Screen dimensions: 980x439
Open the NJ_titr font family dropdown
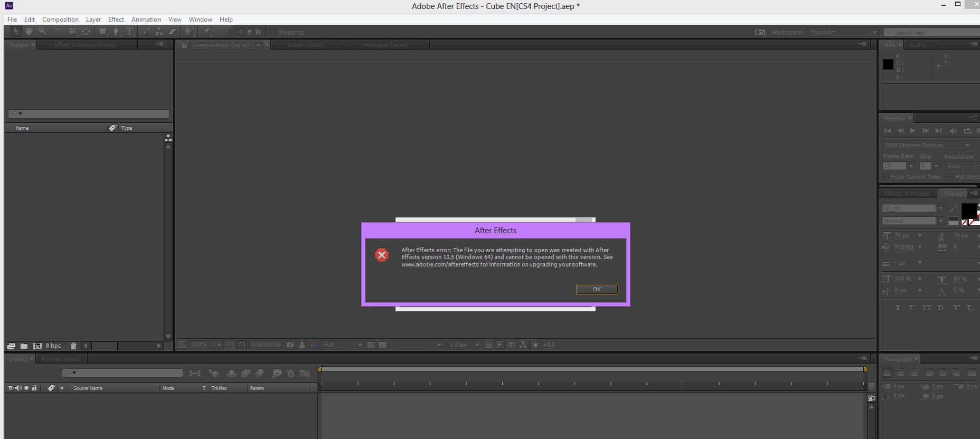pyautogui.click(x=913, y=208)
